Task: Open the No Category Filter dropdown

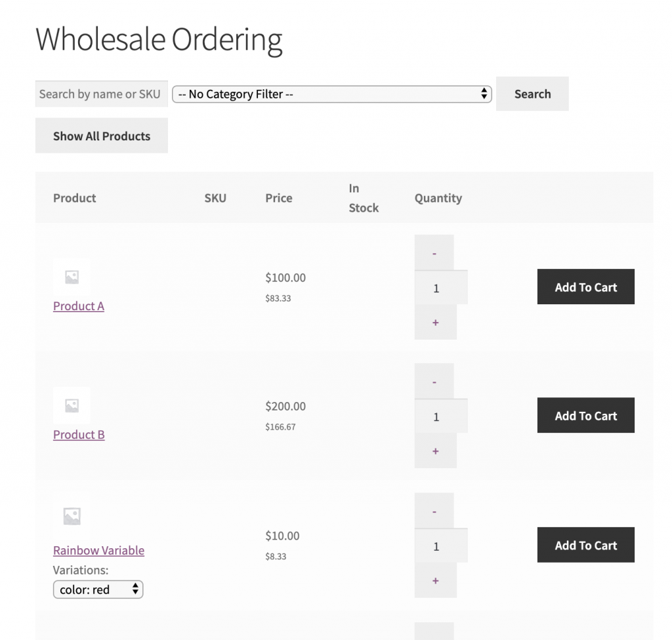Action: click(331, 94)
